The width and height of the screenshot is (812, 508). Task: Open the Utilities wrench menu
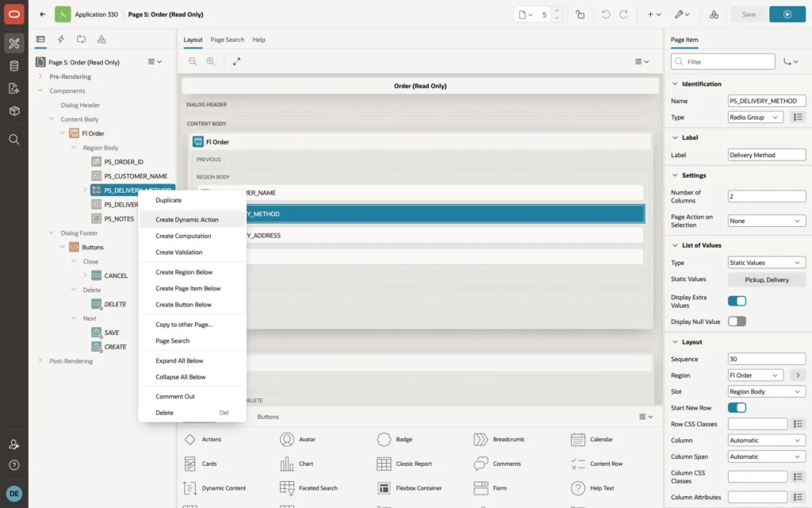pos(682,14)
